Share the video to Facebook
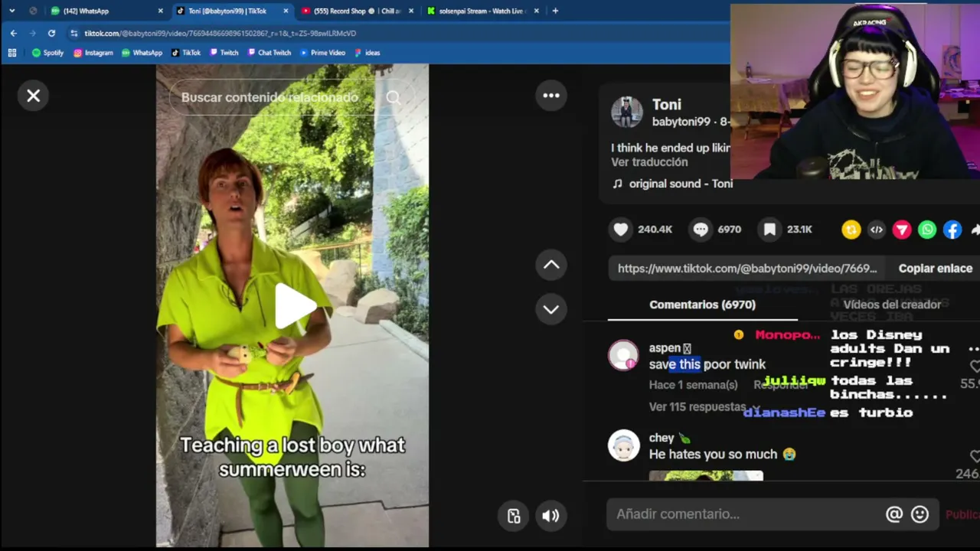 click(x=952, y=230)
